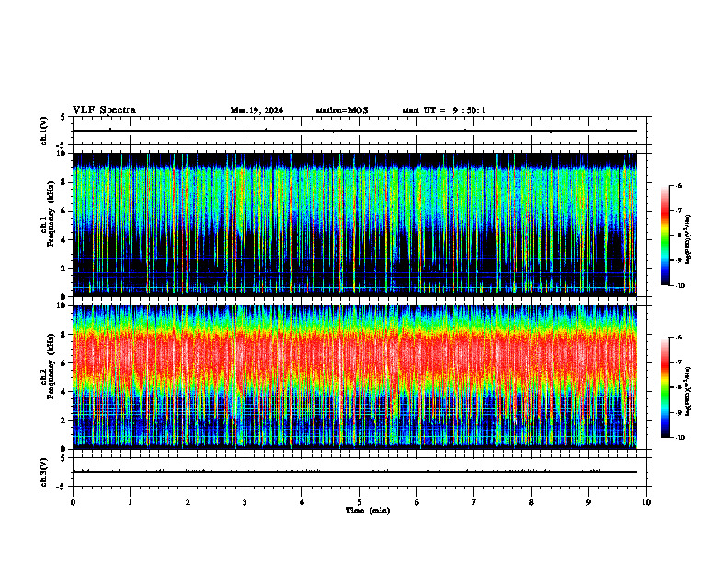Click the ch.1 spectrogram panel
The height and width of the screenshot is (563, 728).
pos(355,224)
